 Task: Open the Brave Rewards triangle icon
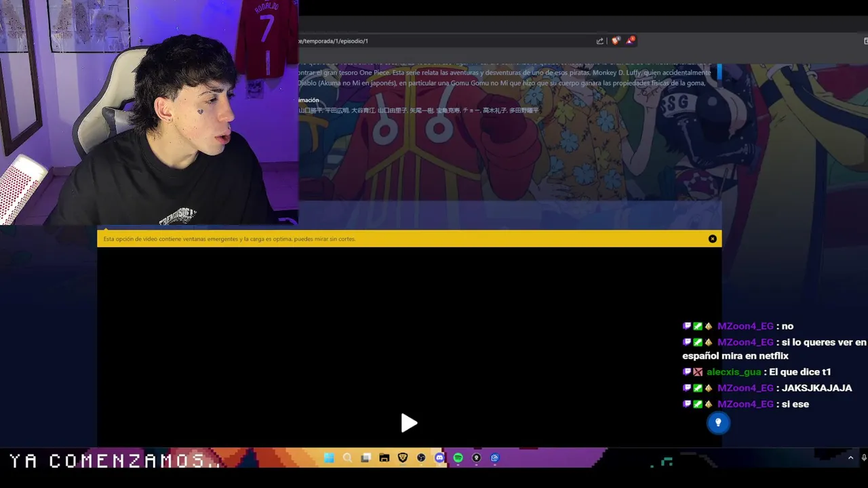(631, 41)
